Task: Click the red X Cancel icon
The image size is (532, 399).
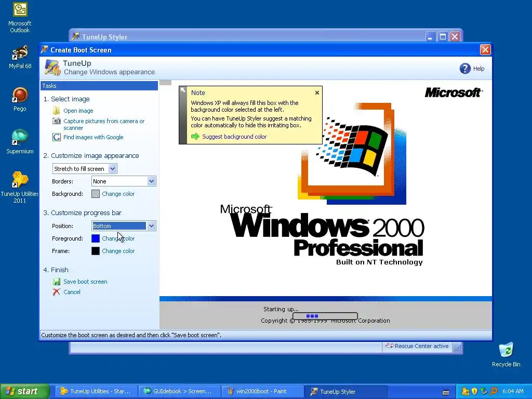Action: coord(56,292)
